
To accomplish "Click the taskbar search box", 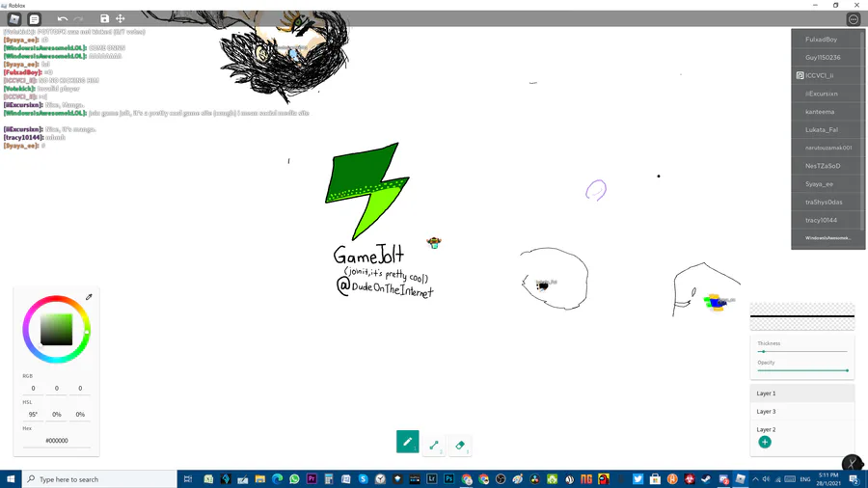I will pos(99,479).
